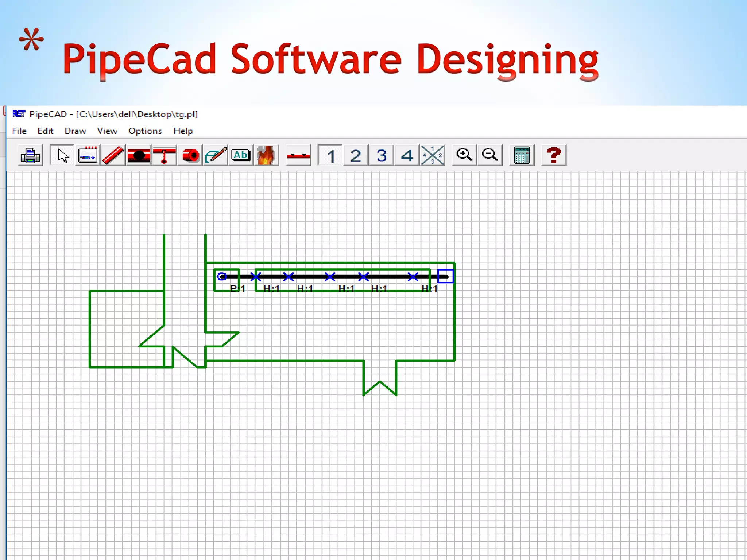
Task: Click the red question mark help button
Action: tap(554, 156)
